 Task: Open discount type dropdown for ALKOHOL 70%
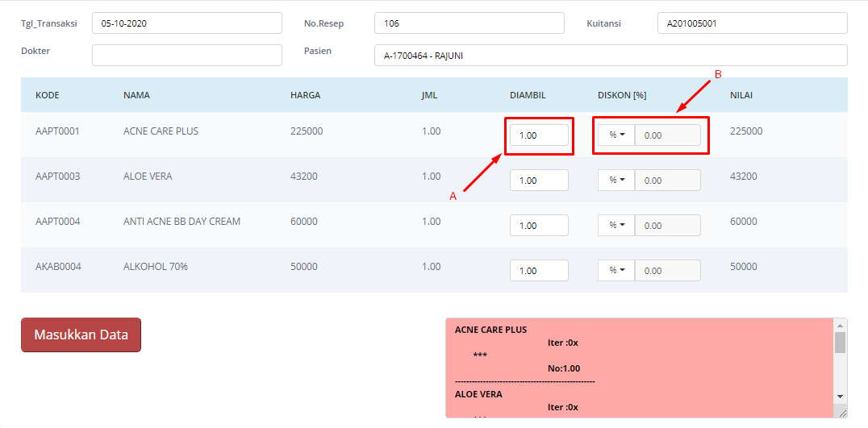(x=616, y=271)
